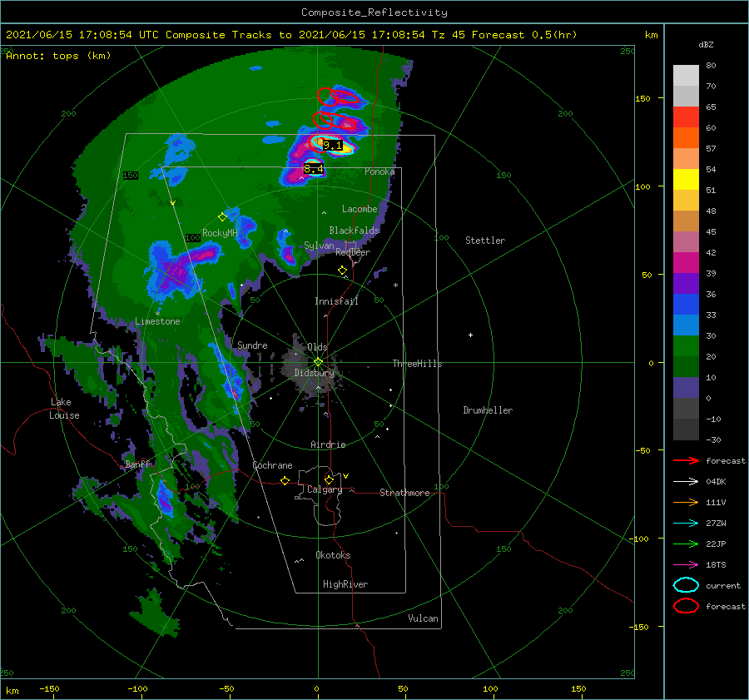This screenshot has height=700, width=749.
Task: Click the Composite_Reflectivity title
Action: tap(374, 12)
